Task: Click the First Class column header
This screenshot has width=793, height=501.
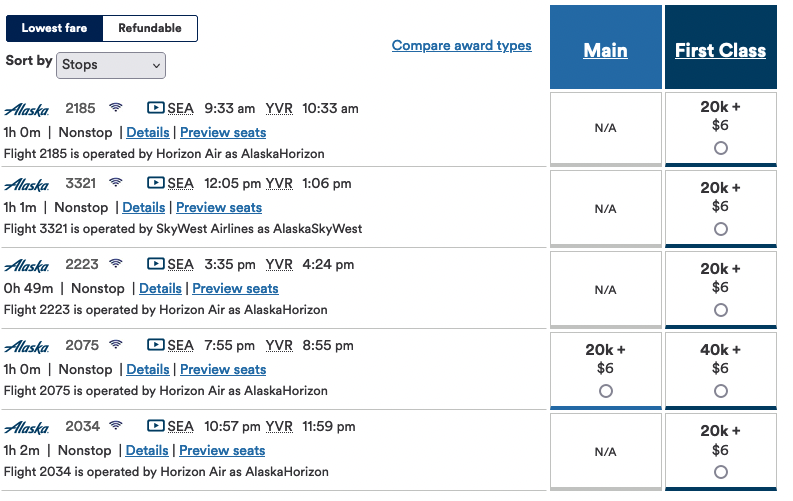Action: (720, 50)
